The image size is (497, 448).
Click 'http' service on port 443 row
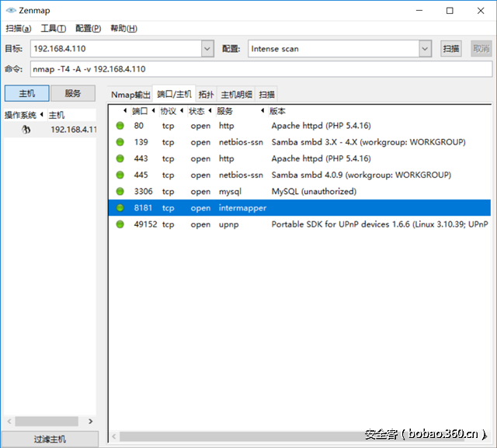226,158
